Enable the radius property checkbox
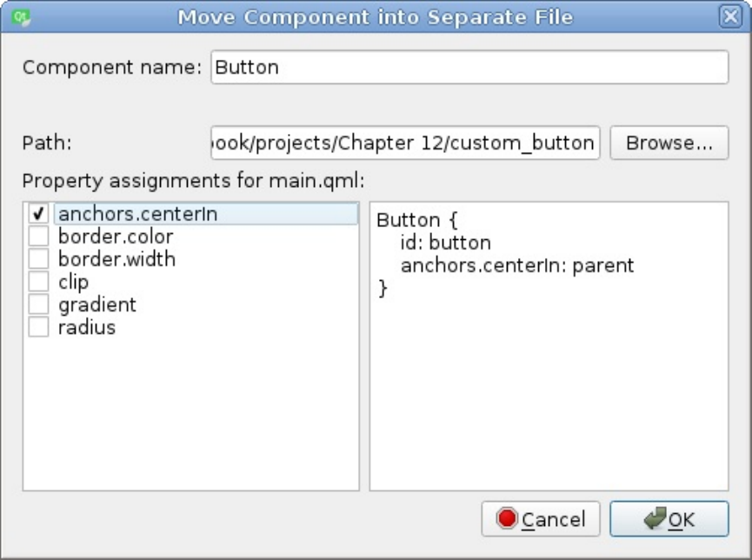 tap(39, 327)
